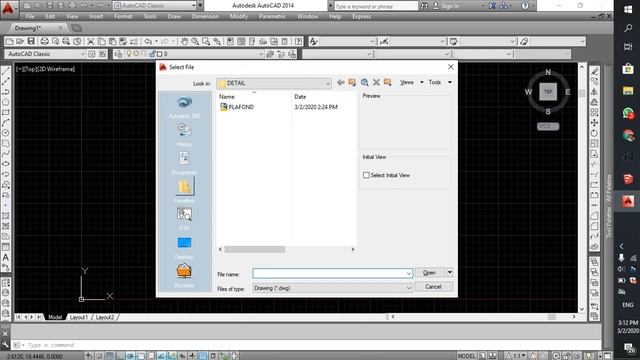Viewport: 640px width, 360px height.
Task: Select the Circle tool in Draw toolbar
Action: 6,133
